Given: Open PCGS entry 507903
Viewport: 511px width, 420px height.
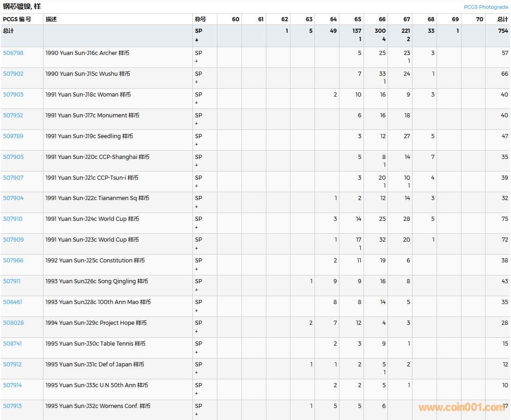Looking at the screenshot, I should [x=13, y=95].
